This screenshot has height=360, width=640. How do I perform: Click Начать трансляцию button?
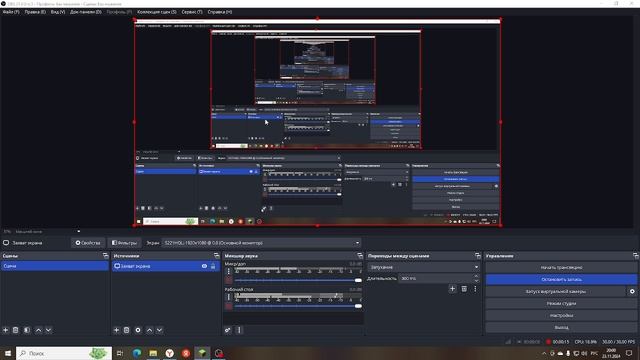tap(561, 267)
